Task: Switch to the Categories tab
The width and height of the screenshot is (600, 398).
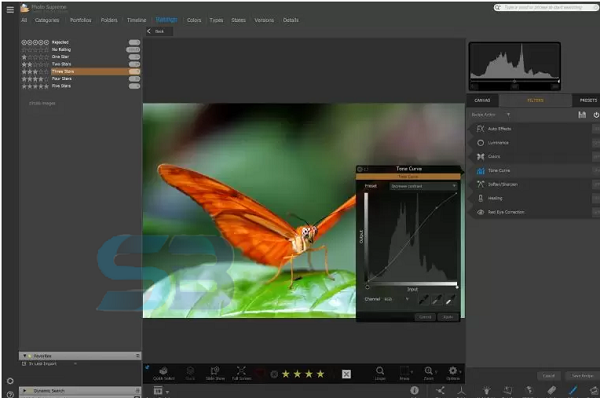Action: click(x=47, y=20)
